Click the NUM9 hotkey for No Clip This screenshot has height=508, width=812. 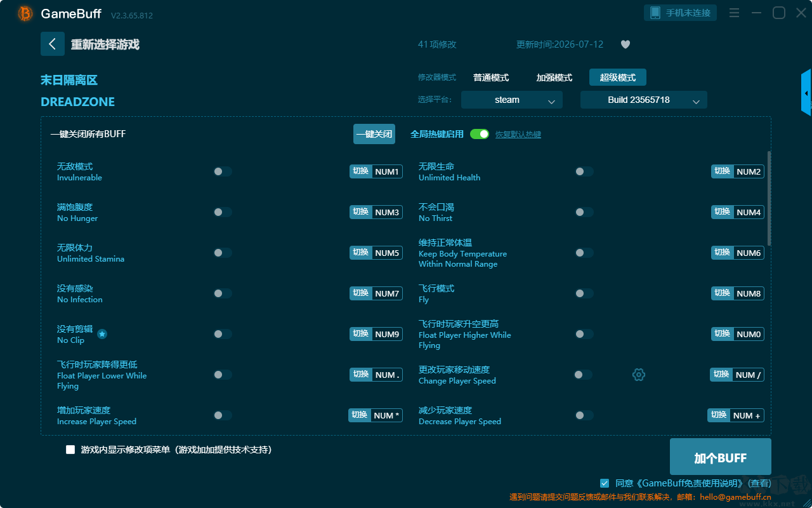point(376,334)
